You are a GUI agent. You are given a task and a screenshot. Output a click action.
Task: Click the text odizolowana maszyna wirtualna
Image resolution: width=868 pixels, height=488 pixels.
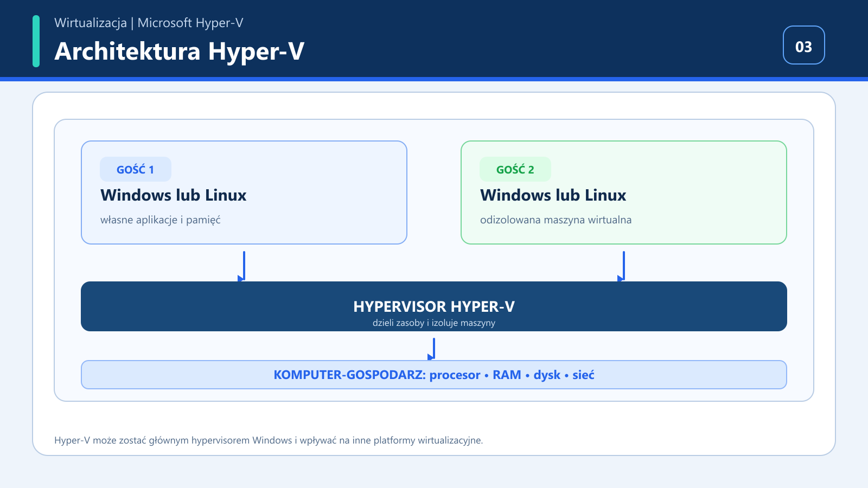pyautogui.click(x=556, y=220)
